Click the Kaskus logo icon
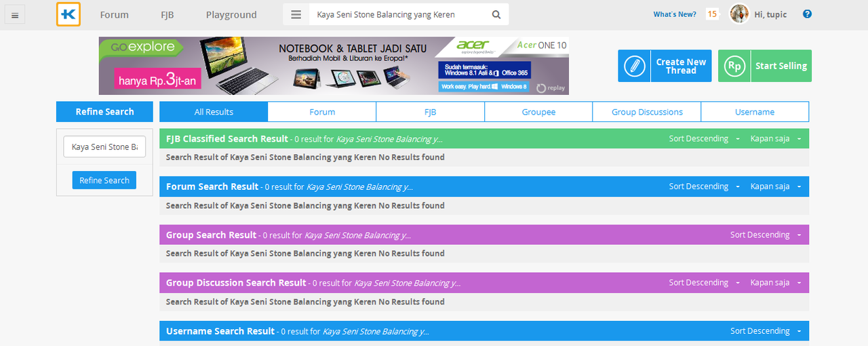The image size is (868, 346). (x=68, y=14)
